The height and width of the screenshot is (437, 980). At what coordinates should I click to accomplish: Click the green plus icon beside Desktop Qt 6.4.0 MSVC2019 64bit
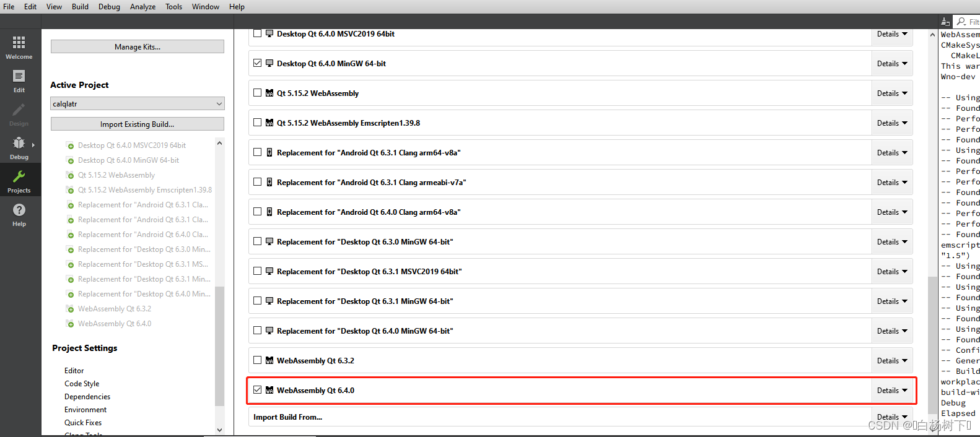(71, 146)
